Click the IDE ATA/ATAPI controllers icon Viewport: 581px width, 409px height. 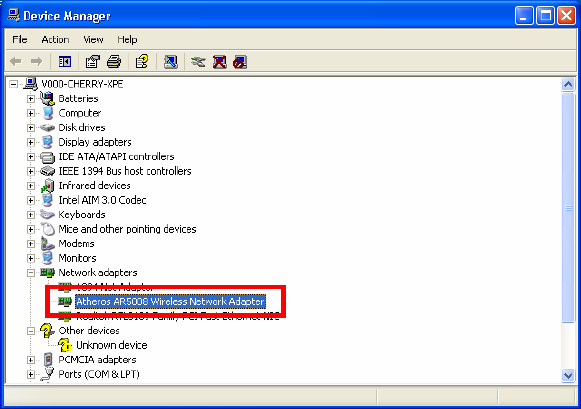tap(47, 157)
